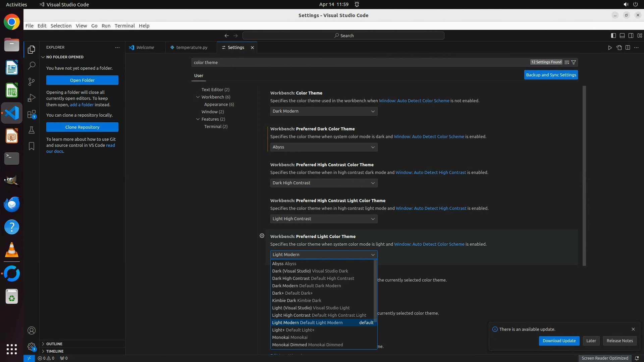Toggle the secondary side bar layout
This screenshot has width=644, height=362.
631,36
